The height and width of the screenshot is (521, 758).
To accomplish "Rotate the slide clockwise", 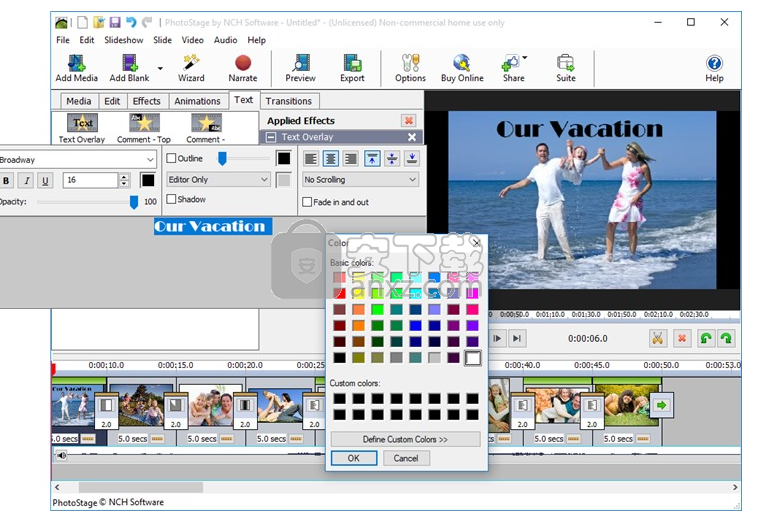I will [x=726, y=338].
